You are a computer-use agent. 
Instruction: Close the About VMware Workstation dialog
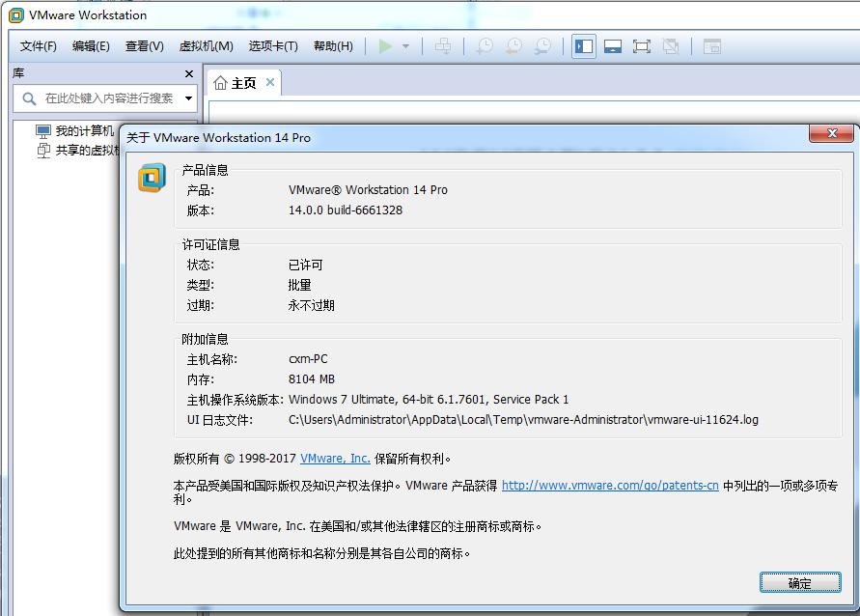(x=831, y=133)
